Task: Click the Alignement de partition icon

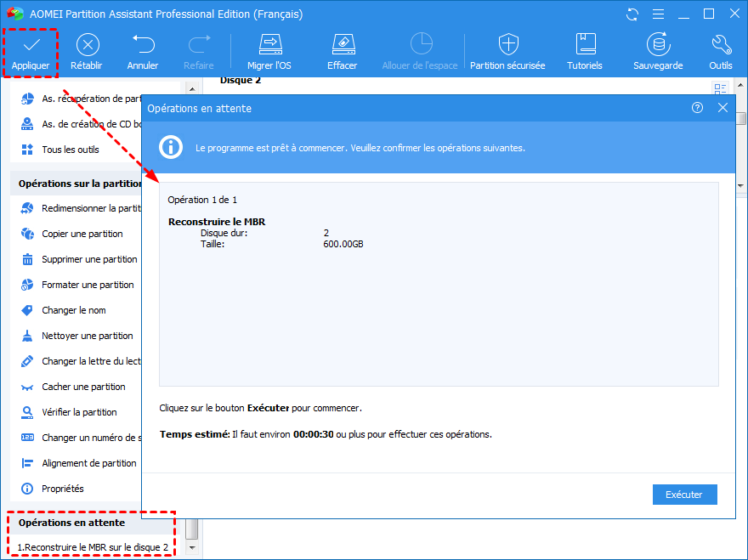Action: 27,463
